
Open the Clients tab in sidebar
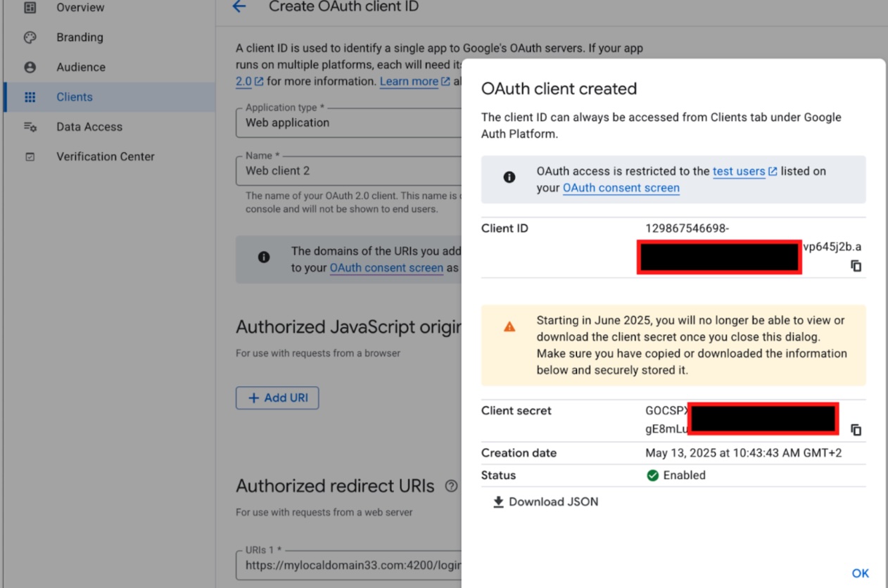(75, 97)
